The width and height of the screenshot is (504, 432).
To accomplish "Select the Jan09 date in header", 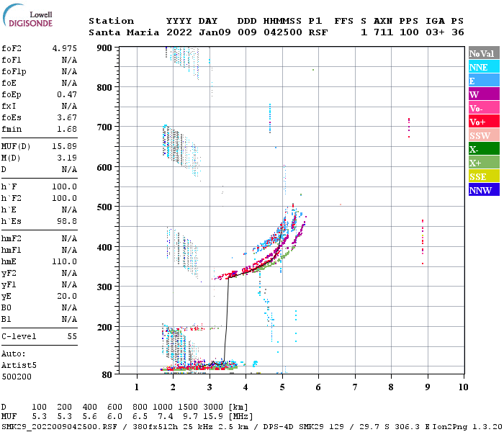I will [x=215, y=32].
